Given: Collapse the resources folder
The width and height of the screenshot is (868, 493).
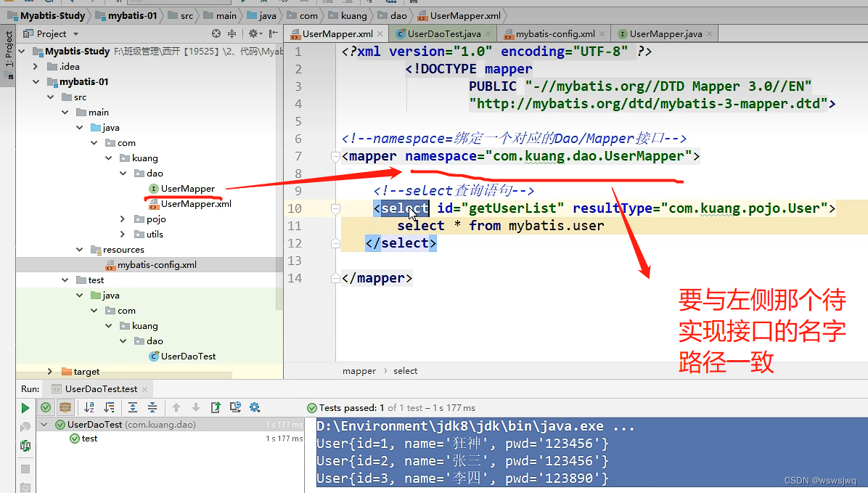Looking at the screenshot, I should 79,249.
